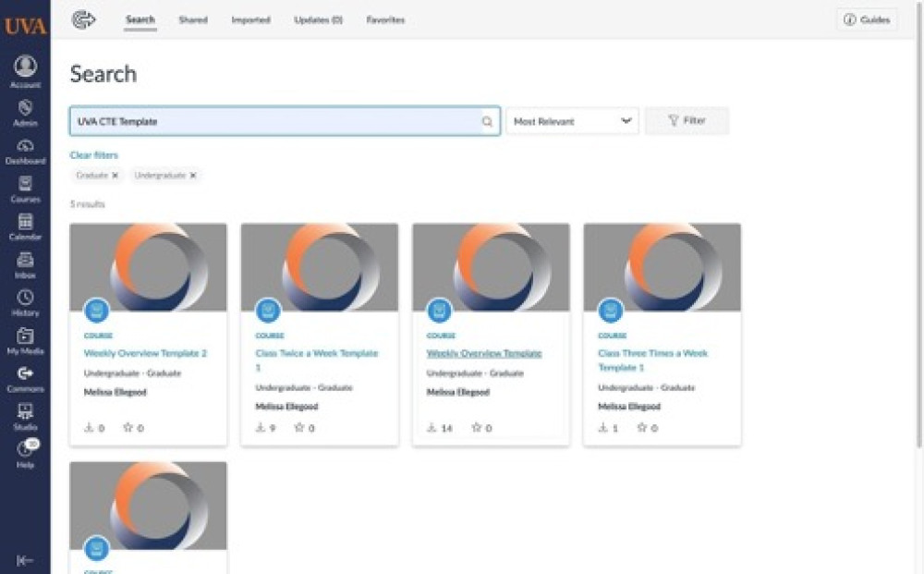Click thumbnail of Weekly Overview Template 2
924x574 pixels.
click(148, 267)
